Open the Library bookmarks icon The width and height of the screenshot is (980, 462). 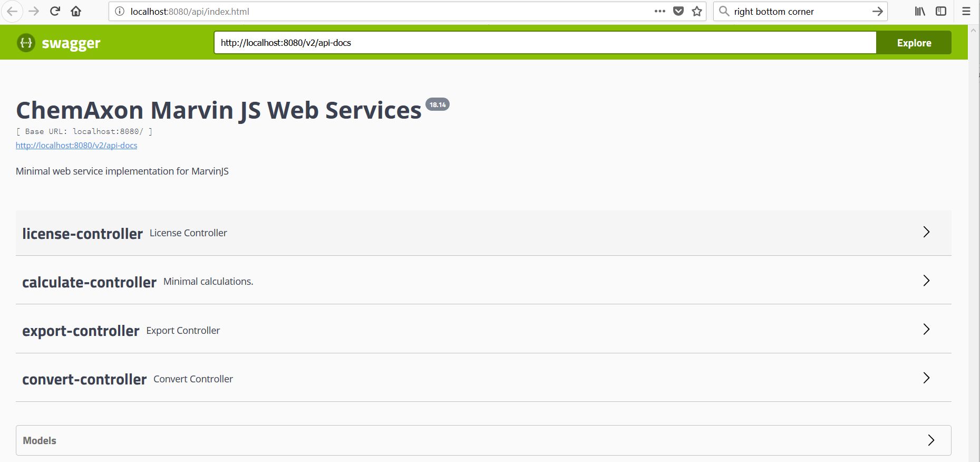coord(920,11)
